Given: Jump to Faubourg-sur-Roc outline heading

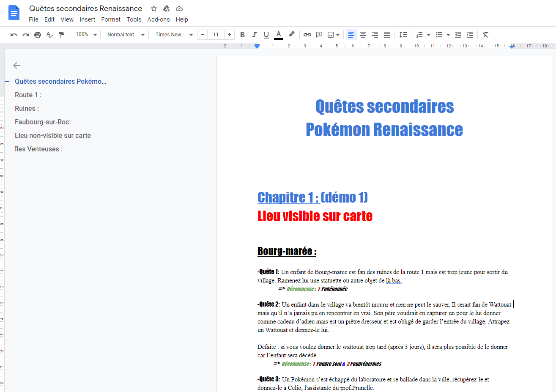Looking at the screenshot, I should pos(43,122).
